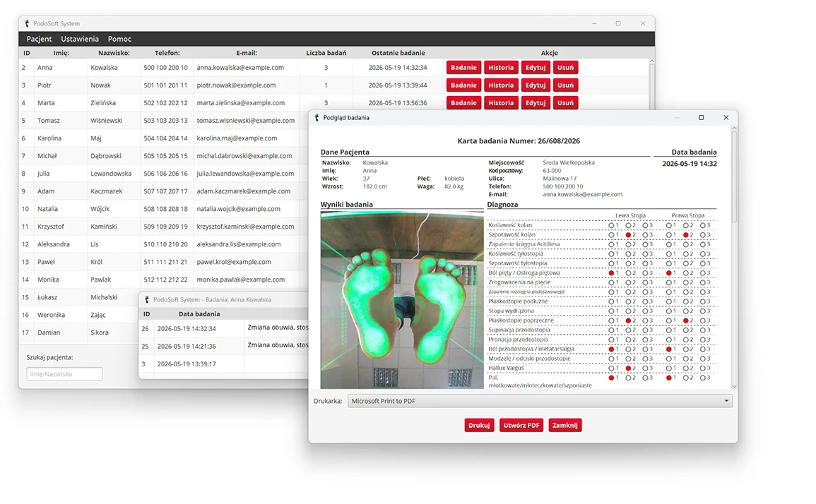Click phone number 511 111 211 21
The image size is (816, 504).
[165, 262]
